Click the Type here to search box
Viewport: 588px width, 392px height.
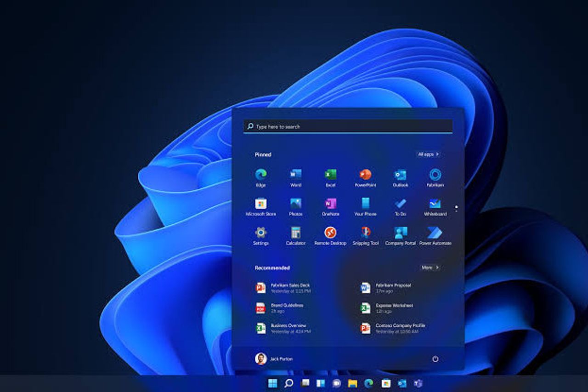[x=348, y=126]
